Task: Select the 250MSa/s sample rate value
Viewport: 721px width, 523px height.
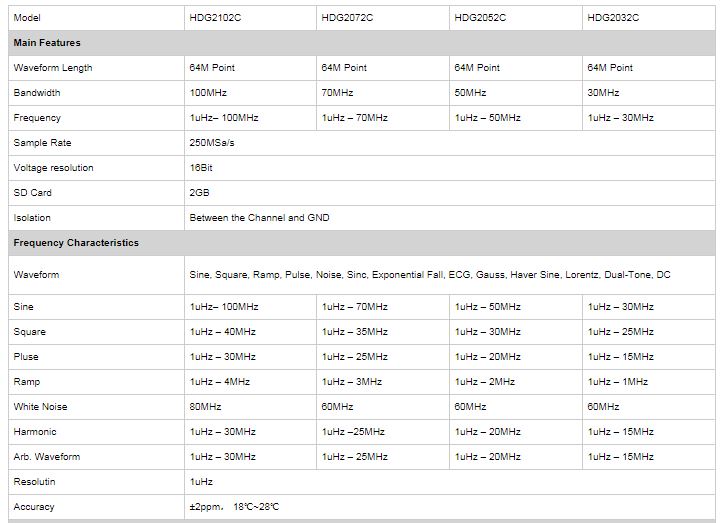Action: click(212, 143)
